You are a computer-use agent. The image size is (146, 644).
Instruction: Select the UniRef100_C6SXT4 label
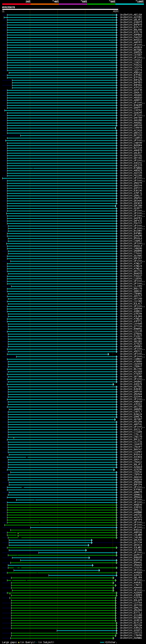pos(131,67)
